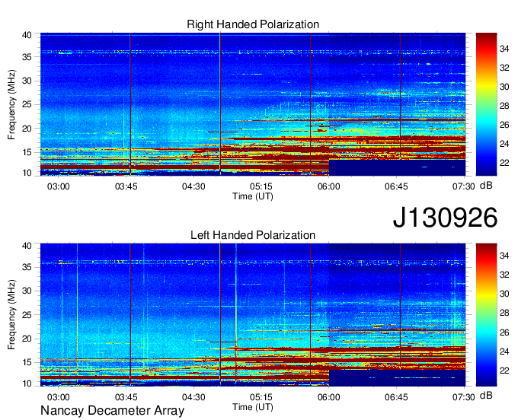The image size is (518, 420).
Task: Click "15" on Left Handed frequency axis
Action: tap(27, 362)
